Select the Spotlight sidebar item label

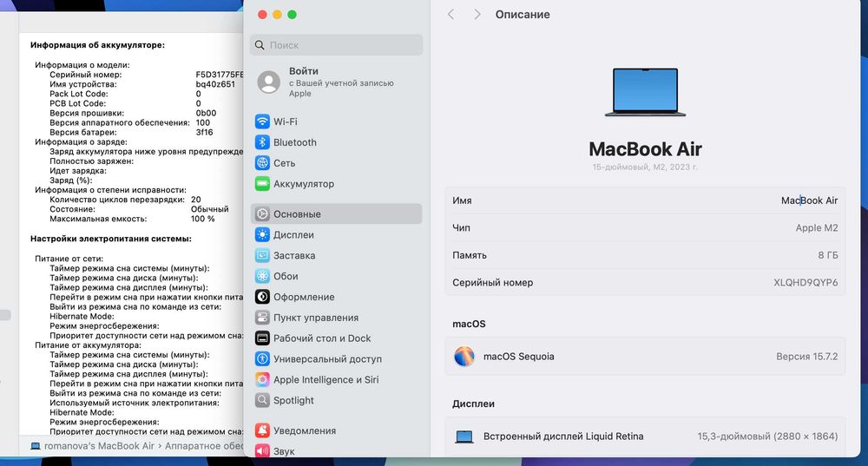293,400
